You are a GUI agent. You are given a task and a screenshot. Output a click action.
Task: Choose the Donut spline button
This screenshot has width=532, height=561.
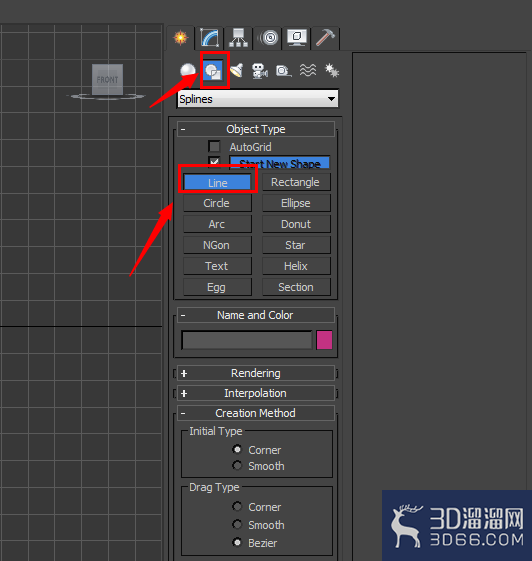click(296, 224)
